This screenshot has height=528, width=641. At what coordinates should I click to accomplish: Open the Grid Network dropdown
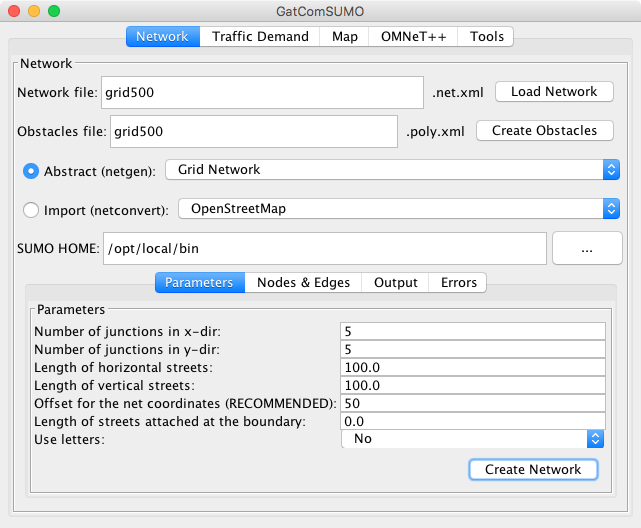392,170
